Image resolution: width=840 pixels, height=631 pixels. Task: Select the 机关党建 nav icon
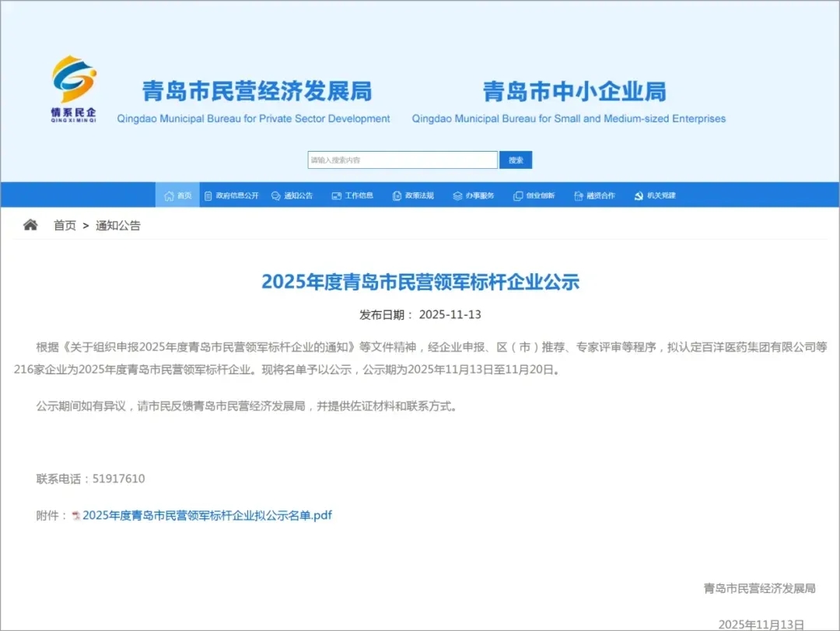coord(639,195)
